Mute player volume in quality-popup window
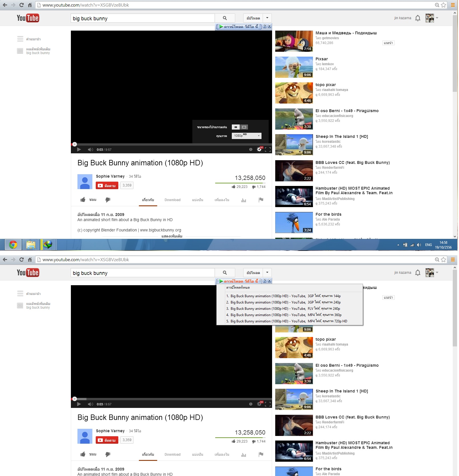459x476 pixels. pyautogui.click(x=90, y=149)
